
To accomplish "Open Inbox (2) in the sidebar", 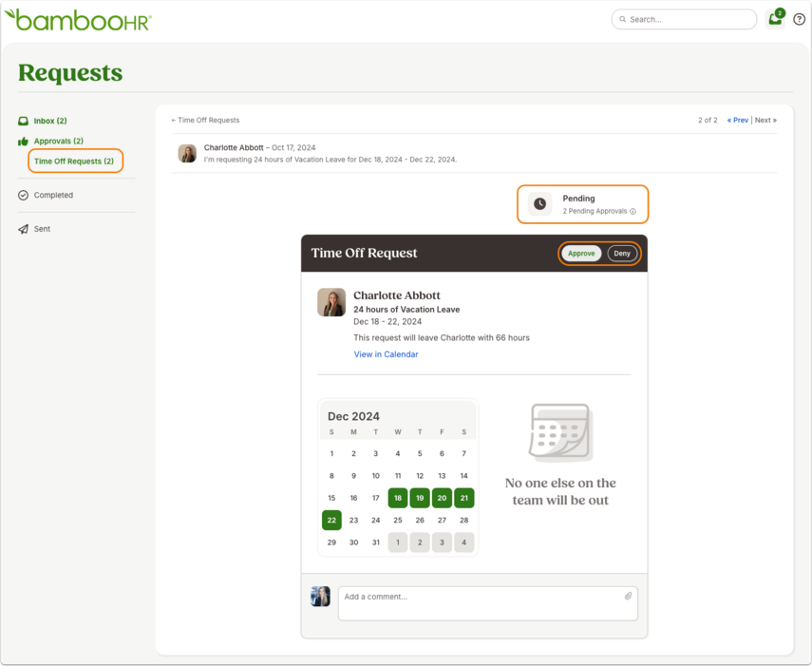I will tap(50, 121).
